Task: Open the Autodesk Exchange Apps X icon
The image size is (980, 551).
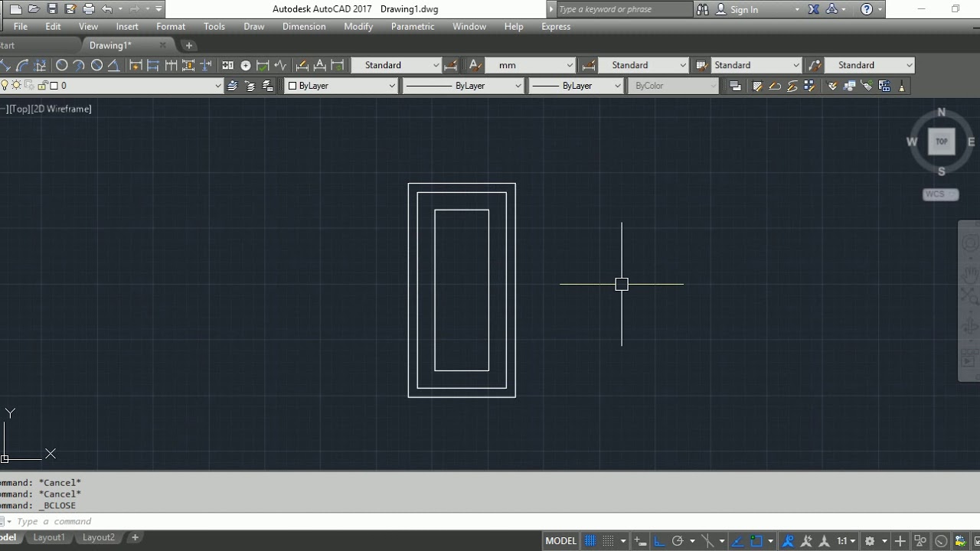Action: tap(813, 9)
